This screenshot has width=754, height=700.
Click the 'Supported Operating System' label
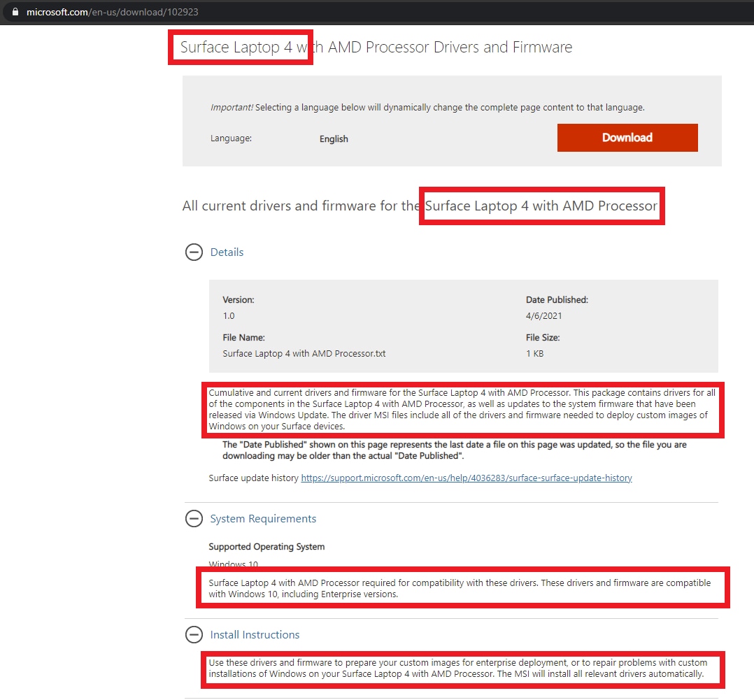click(266, 547)
